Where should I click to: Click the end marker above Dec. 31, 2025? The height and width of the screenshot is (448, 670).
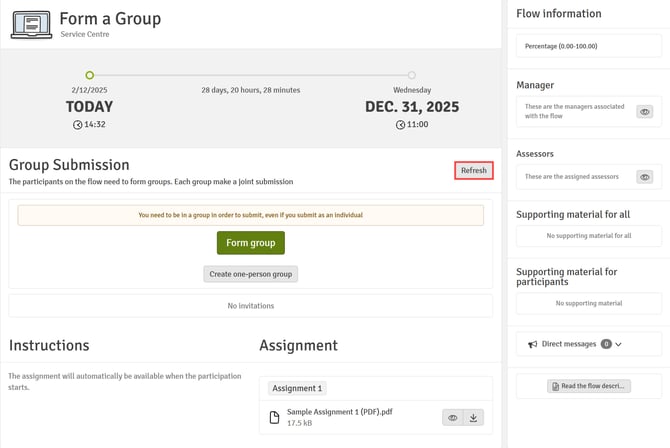[x=411, y=75]
